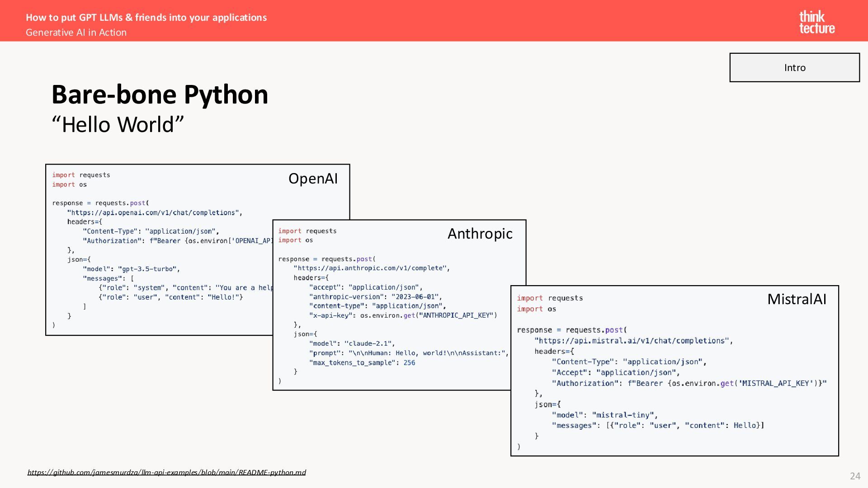
Task: Click the OpenAI label in first code box
Action: click(x=313, y=178)
